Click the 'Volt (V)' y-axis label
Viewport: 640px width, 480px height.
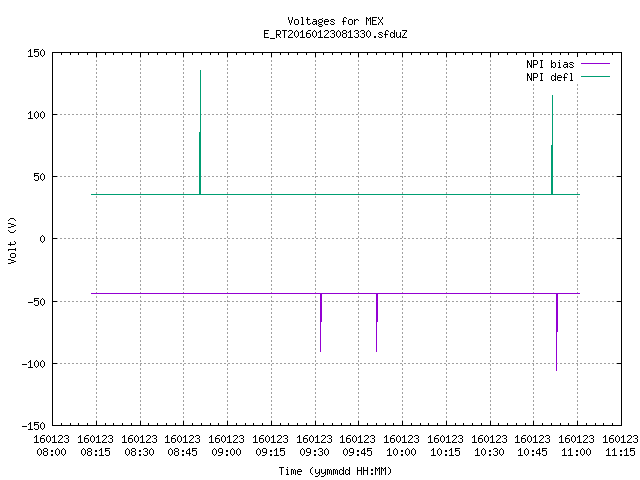[x=12, y=240]
